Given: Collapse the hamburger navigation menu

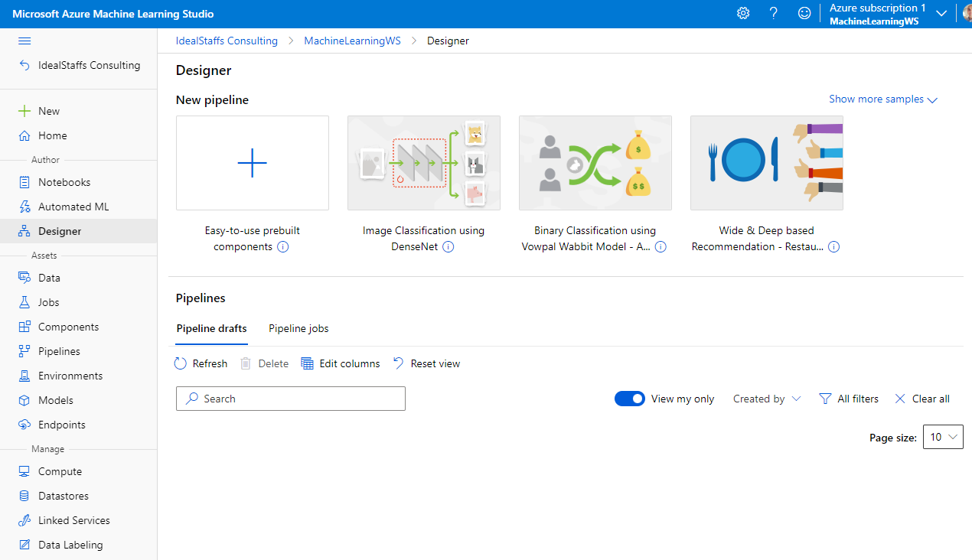Looking at the screenshot, I should pyautogui.click(x=24, y=41).
